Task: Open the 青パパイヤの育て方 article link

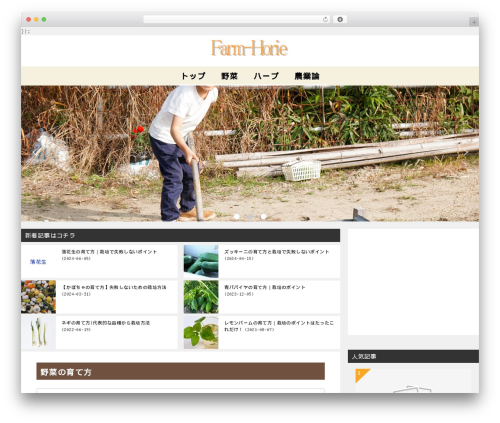Action: point(264,287)
